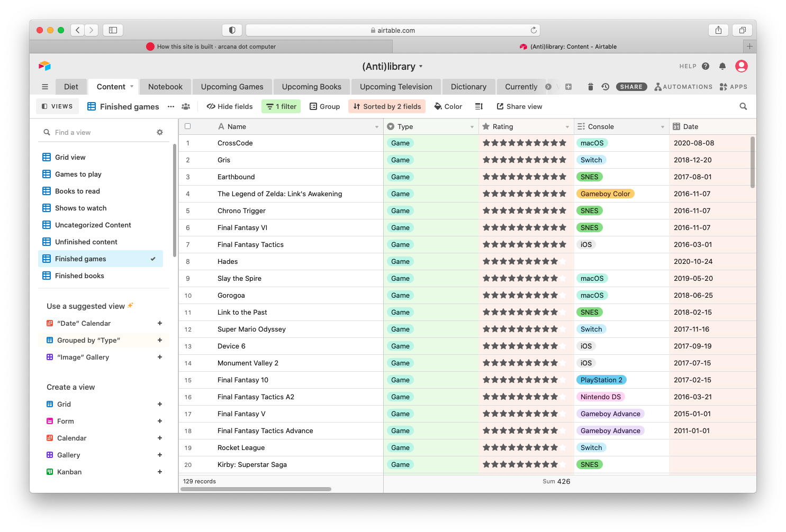Click Safari back arrow
Image resolution: width=786 pixels, height=532 pixels.
pos(78,30)
